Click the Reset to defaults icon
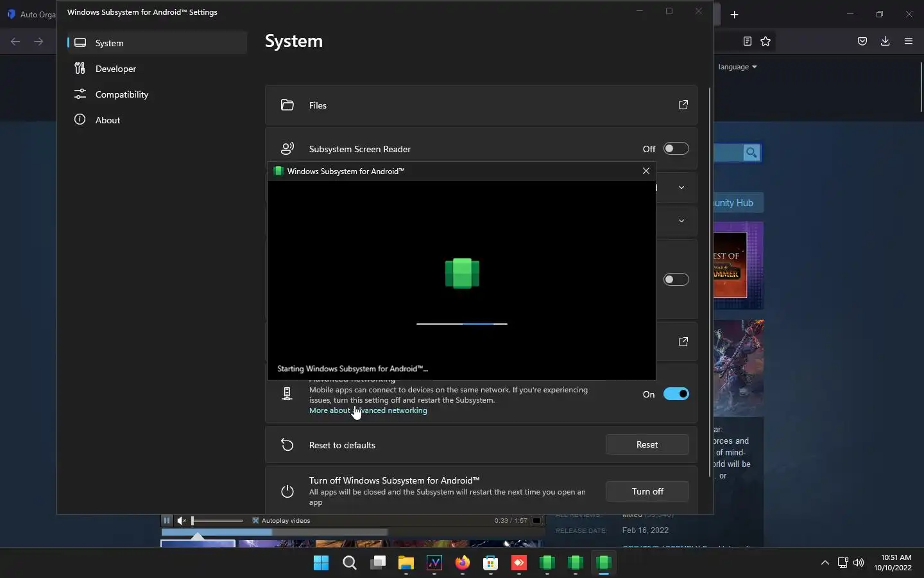924x578 pixels. pos(287,445)
